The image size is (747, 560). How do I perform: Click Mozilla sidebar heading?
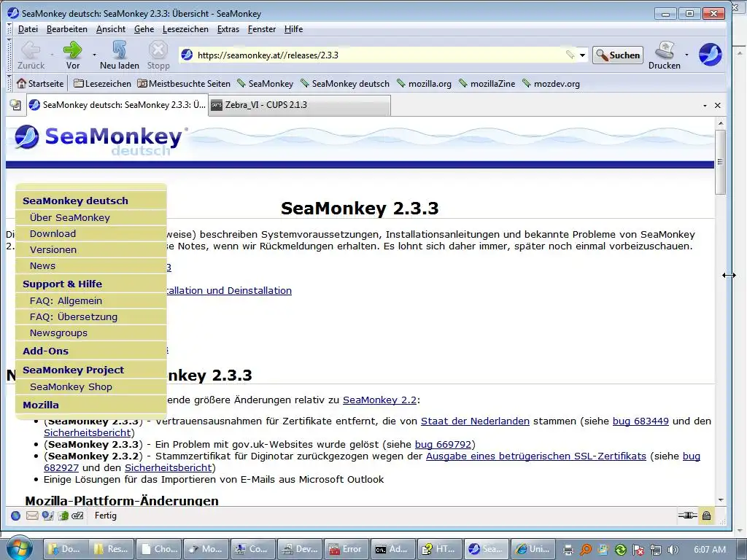coord(41,405)
